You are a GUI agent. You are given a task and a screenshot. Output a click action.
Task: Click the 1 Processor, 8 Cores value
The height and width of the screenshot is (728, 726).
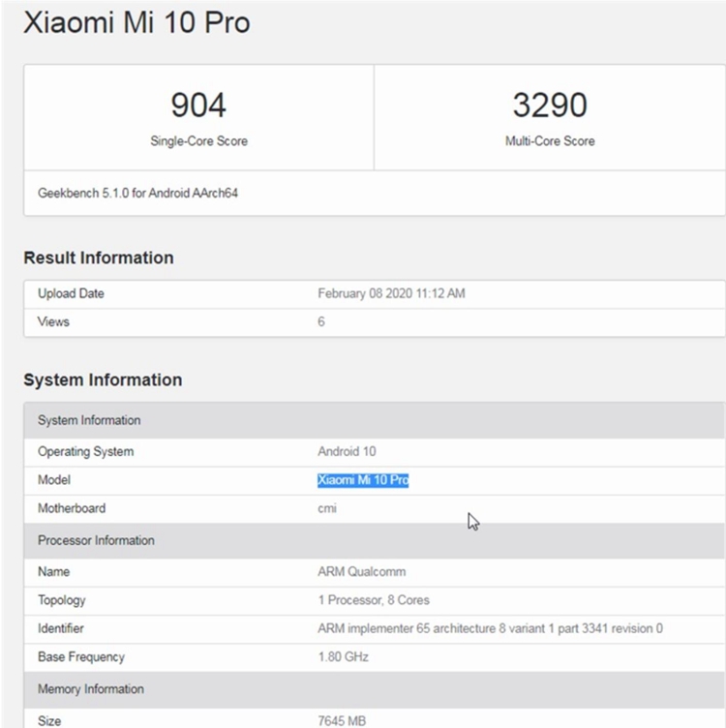pos(374,600)
